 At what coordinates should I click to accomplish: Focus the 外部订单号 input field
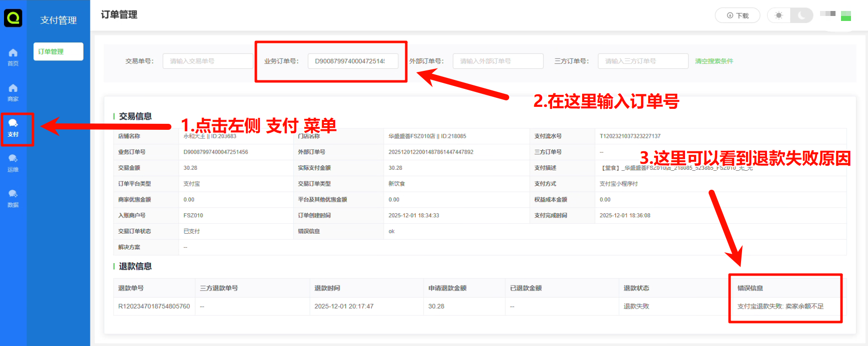(497, 61)
